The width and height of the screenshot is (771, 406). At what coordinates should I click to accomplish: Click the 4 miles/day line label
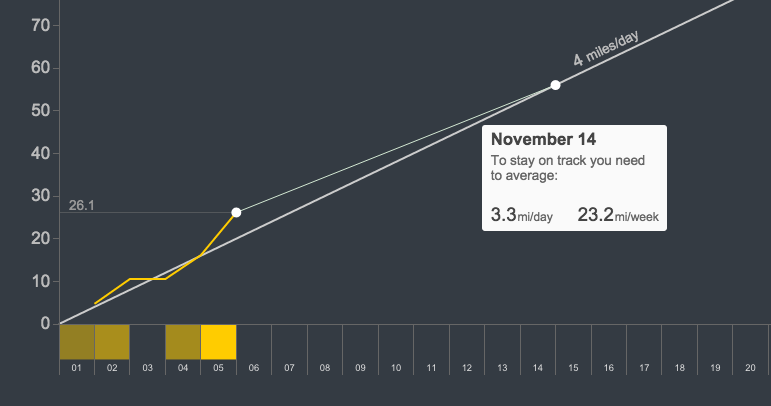(606, 48)
